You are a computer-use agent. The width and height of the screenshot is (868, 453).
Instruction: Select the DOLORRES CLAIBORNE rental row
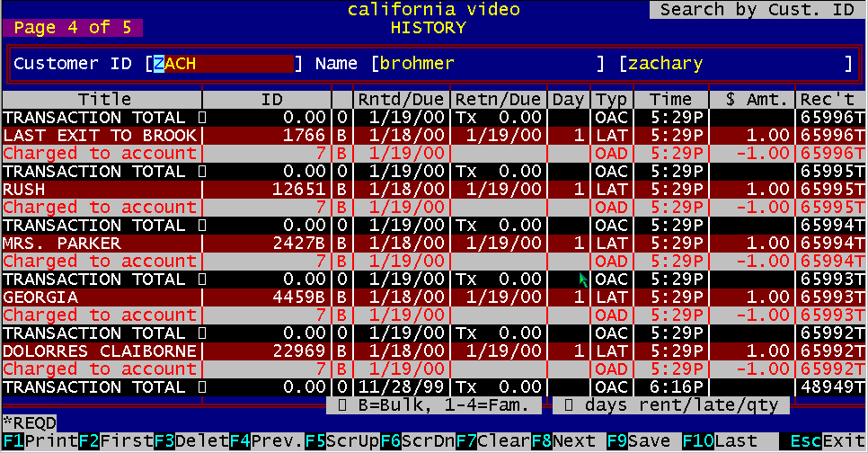[101, 351]
